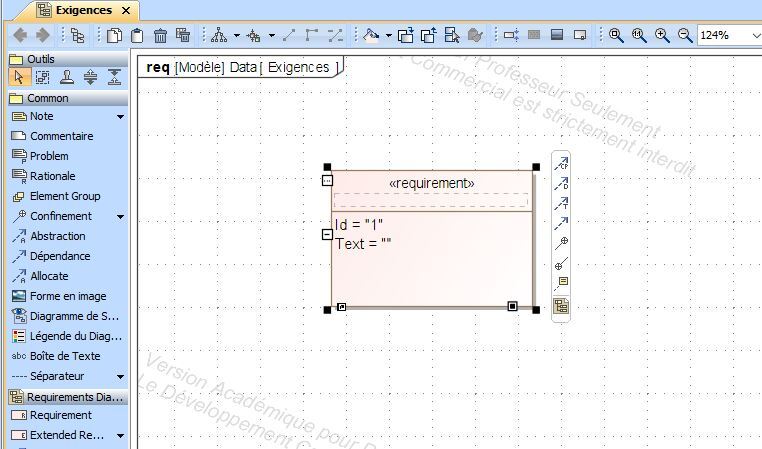Collapse the requirement's Id/Text compartment
This screenshot has height=449, width=762.
click(327, 234)
